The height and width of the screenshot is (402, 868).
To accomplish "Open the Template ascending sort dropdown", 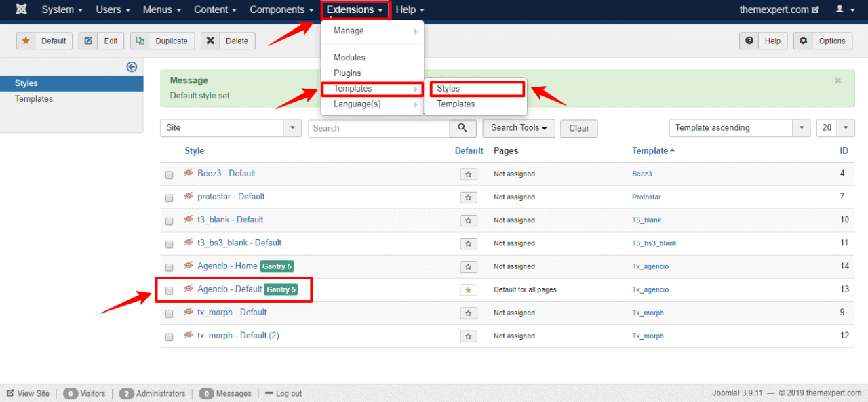I will (739, 128).
